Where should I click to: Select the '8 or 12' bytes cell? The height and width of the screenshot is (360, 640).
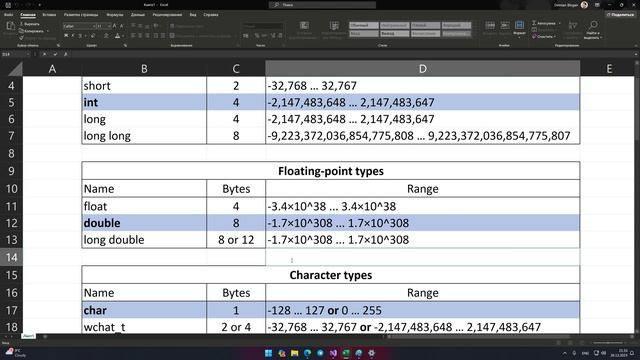pyautogui.click(x=236, y=240)
